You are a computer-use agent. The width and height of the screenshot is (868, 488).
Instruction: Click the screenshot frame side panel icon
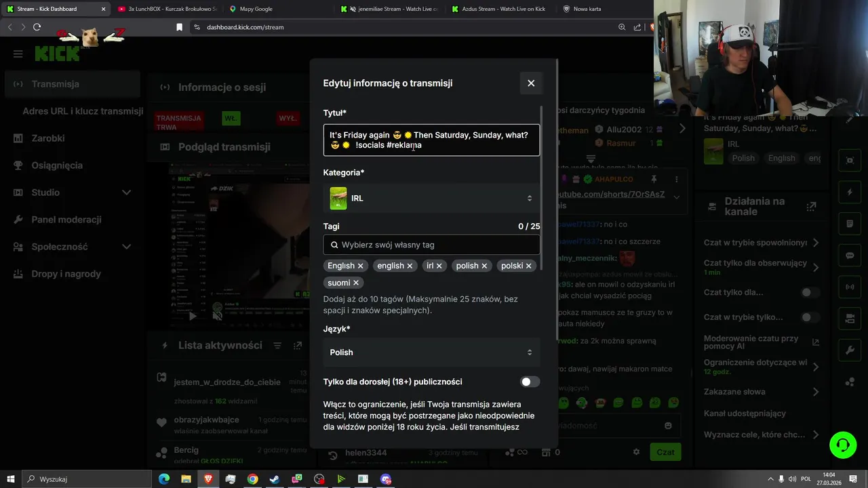point(850,161)
